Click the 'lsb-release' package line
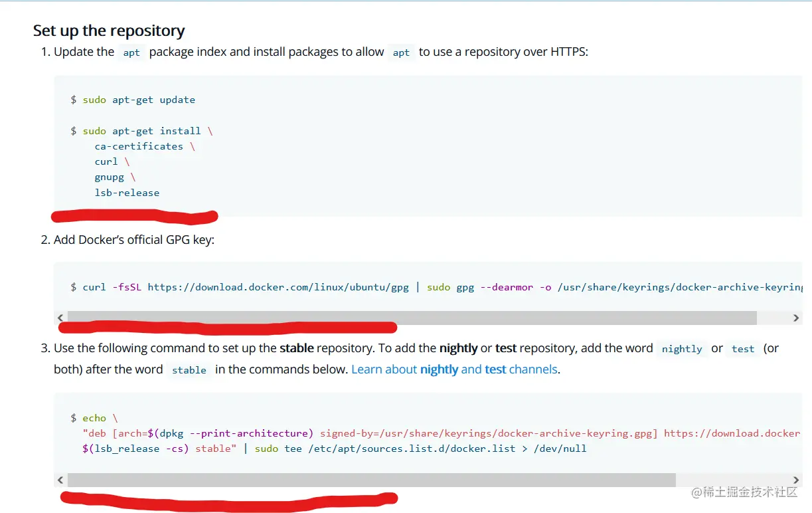812x513 pixels. point(127,193)
